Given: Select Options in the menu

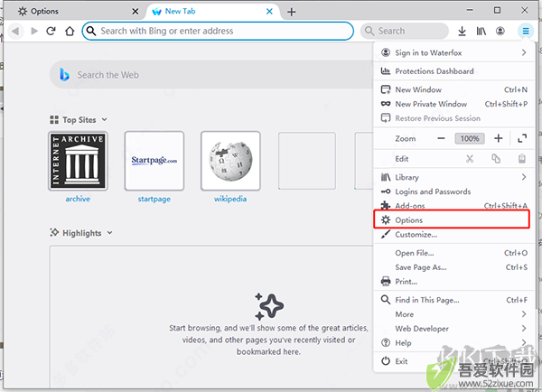Looking at the screenshot, I should pos(452,219).
